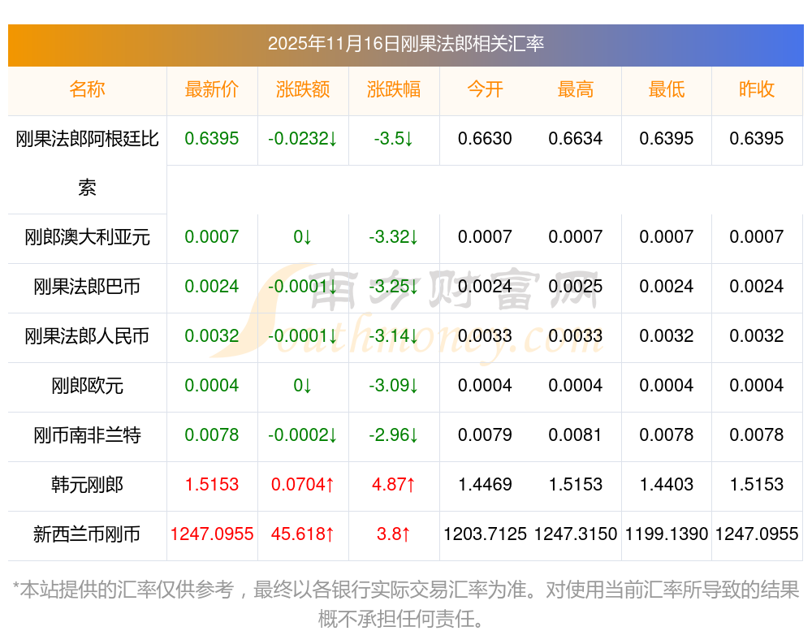Image resolution: width=812 pixels, height=644 pixels.
Task: Select the row name 刚果法郎阿根廷比索
Action: point(87,163)
